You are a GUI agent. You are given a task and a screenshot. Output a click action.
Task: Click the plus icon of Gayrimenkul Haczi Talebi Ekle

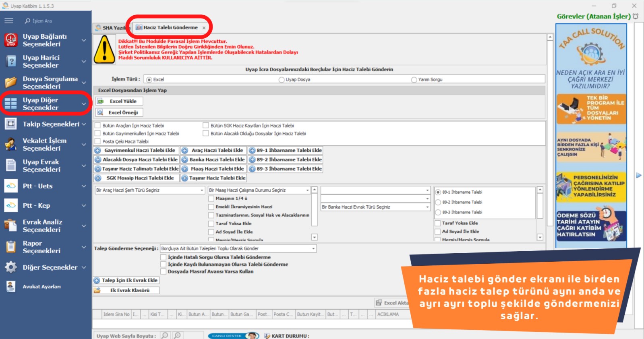tap(97, 150)
